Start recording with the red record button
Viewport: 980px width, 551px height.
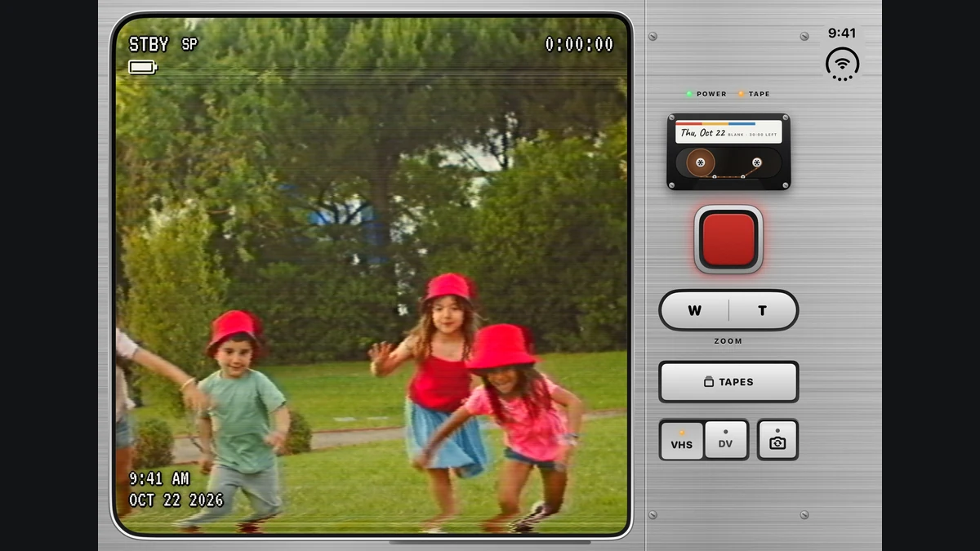click(728, 239)
